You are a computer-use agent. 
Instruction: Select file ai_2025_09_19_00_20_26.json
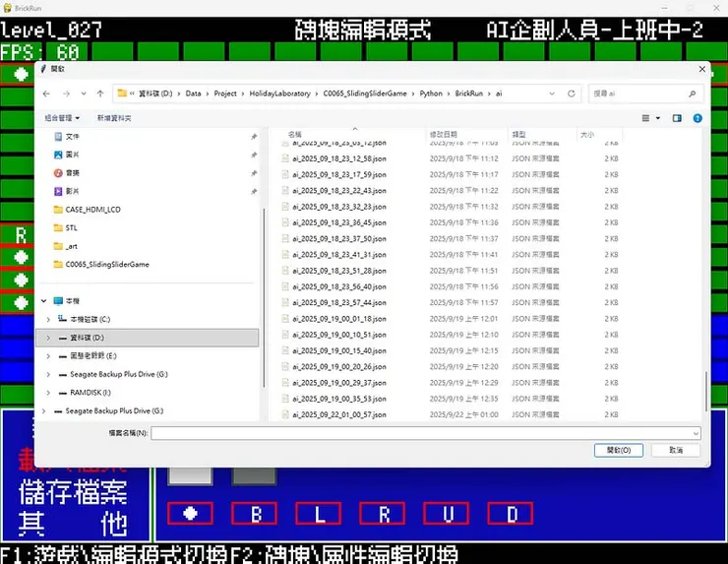[x=339, y=366]
